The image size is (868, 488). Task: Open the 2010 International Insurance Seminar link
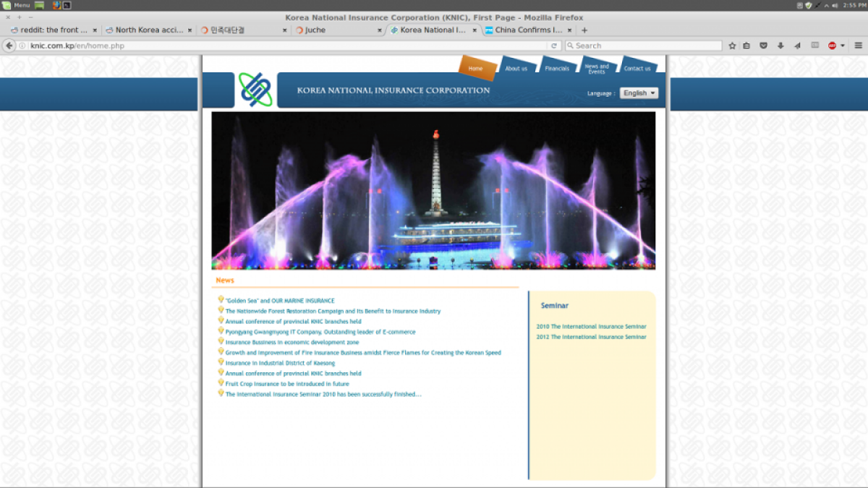pos(590,326)
